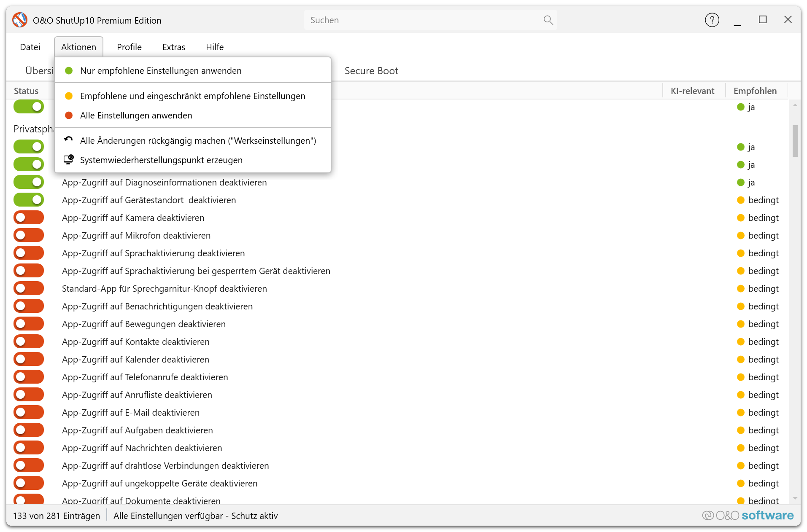Click the text 'App-Zugriff auf drahtlose Verbindungen deaktivieren'
Image resolution: width=807 pixels, height=532 pixels.
(165, 465)
